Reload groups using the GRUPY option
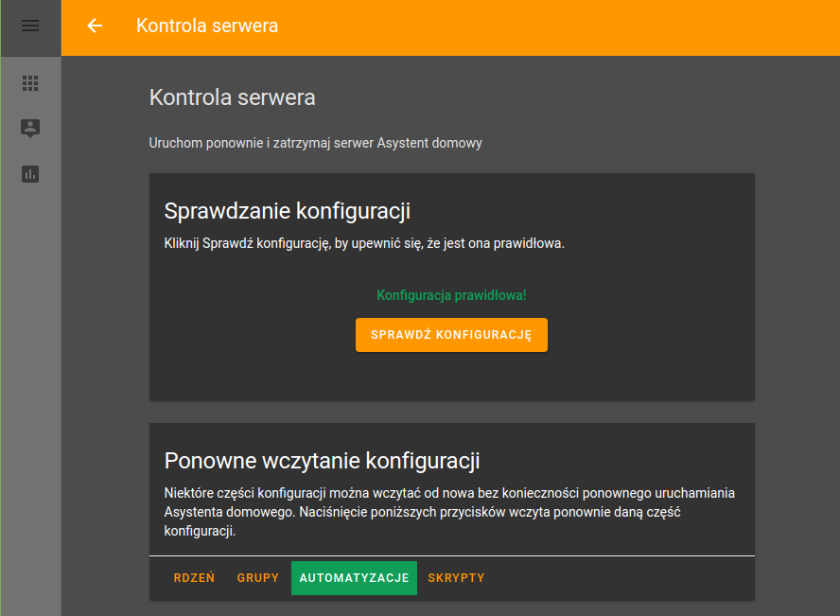Image resolution: width=840 pixels, height=616 pixels. tap(257, 577)
